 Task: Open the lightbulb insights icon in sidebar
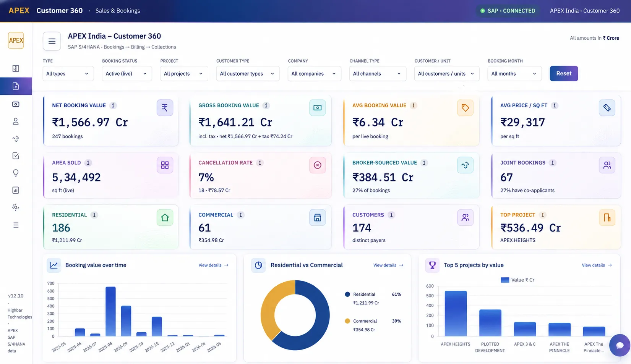click(16, 173)
